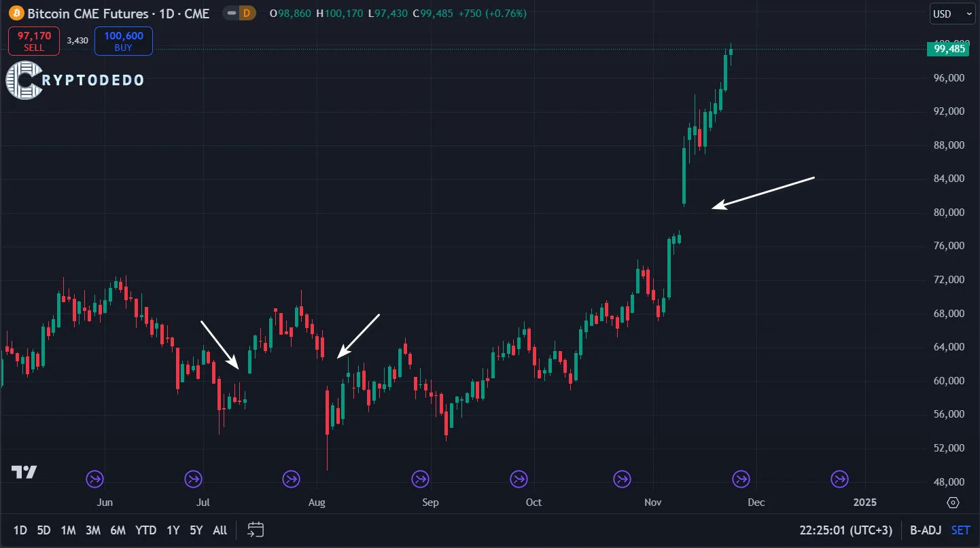Click the 56,000 price axis label
The width and height of the screenshot is (980, 548).
[949, 414]
